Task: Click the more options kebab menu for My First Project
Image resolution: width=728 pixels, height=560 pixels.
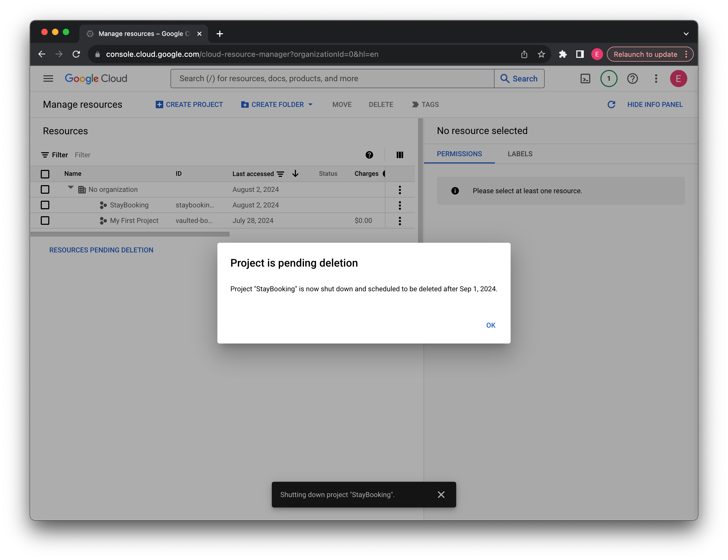Action: (400, 221)
